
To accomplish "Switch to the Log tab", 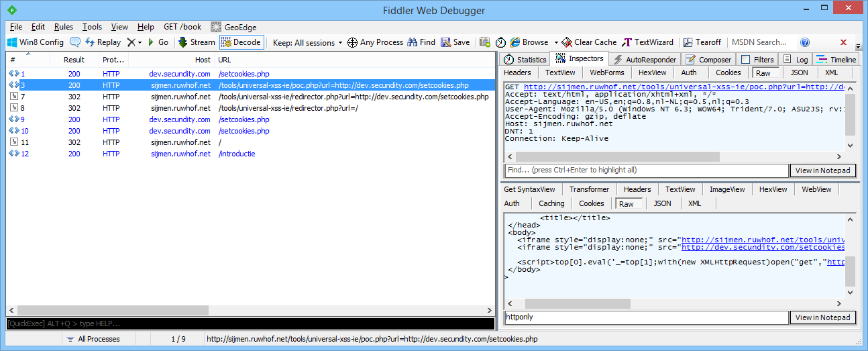I will click(x=796, y=59).
